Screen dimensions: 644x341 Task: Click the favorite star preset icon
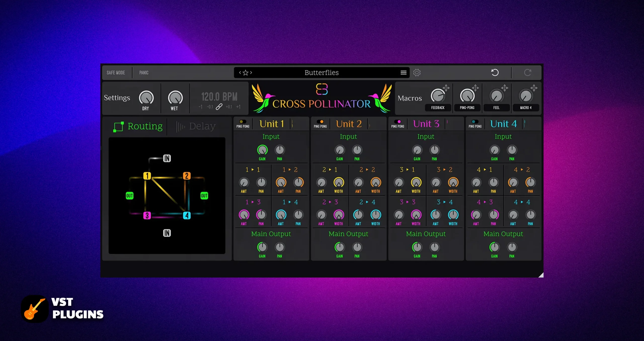246,73
